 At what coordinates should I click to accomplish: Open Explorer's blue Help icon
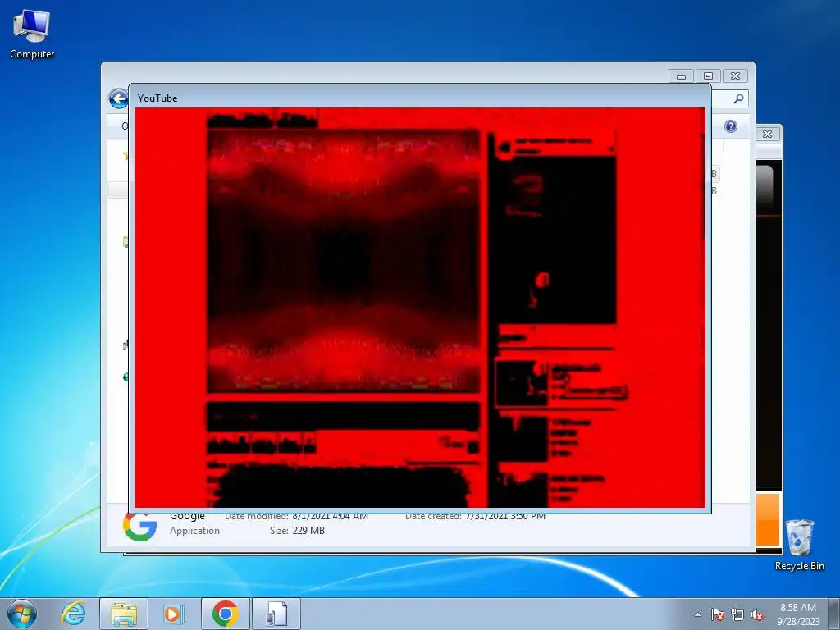click(731, 126)
